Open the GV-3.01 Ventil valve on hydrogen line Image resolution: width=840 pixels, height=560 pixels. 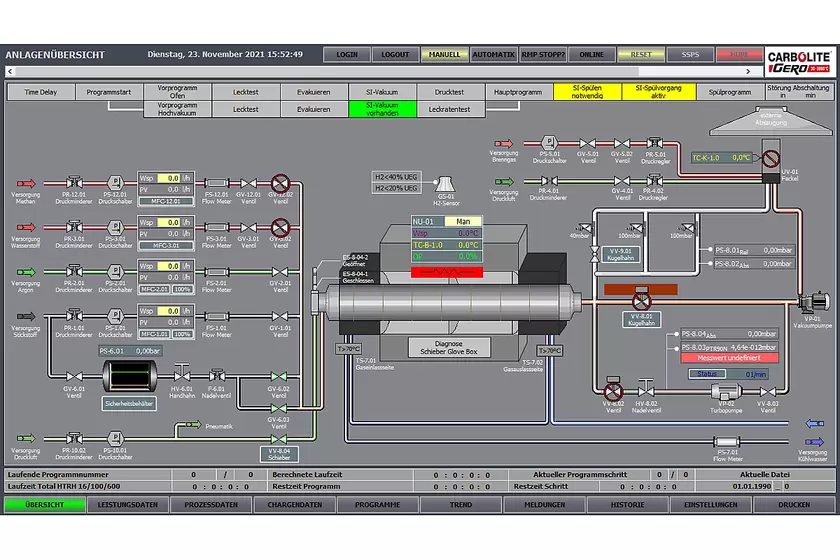(248, 227)
